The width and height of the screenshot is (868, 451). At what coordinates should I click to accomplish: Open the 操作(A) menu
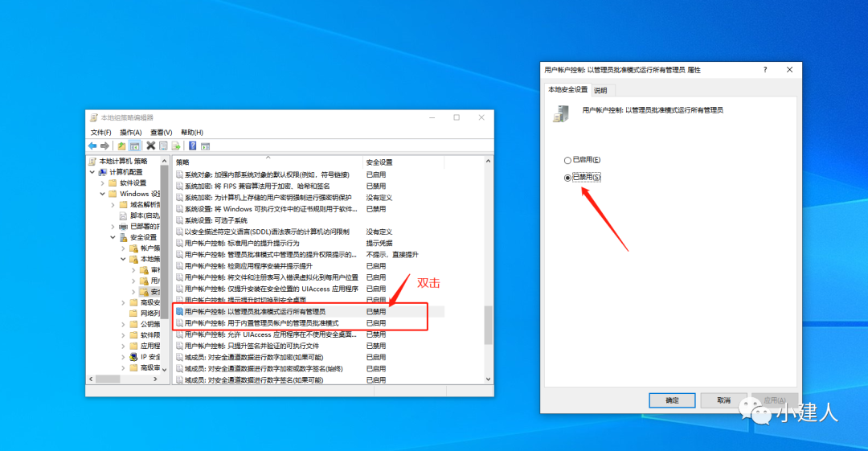[131, 133]
